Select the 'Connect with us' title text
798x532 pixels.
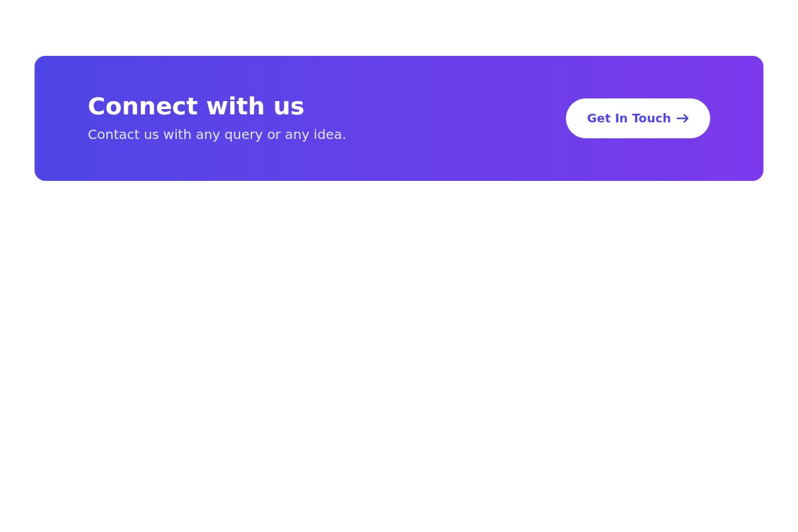[x=196, y=106]
